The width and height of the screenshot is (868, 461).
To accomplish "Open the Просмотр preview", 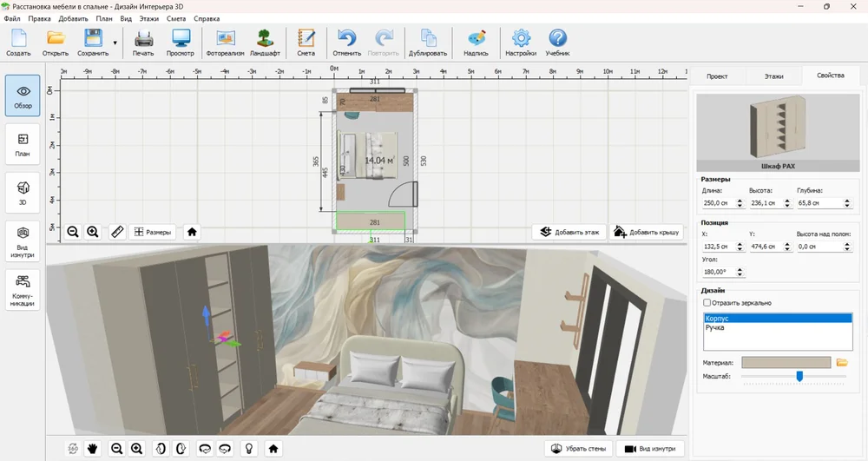I will pyautogui.click(x=181, y=43).
